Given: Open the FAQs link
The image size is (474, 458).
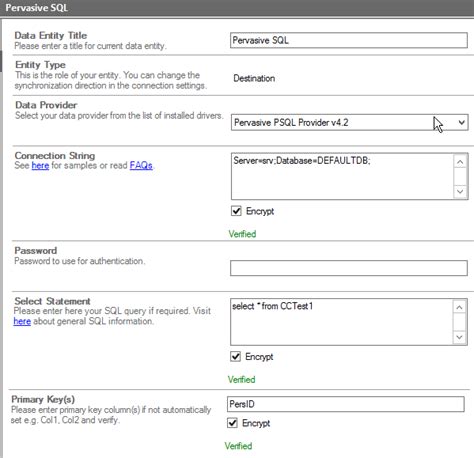Looking at the screenshot, I should pyautogui.click(x=141, y=165).
